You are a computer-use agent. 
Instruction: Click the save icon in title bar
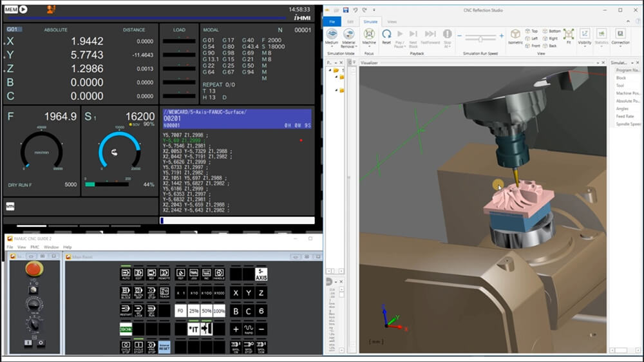pos(346,10)
